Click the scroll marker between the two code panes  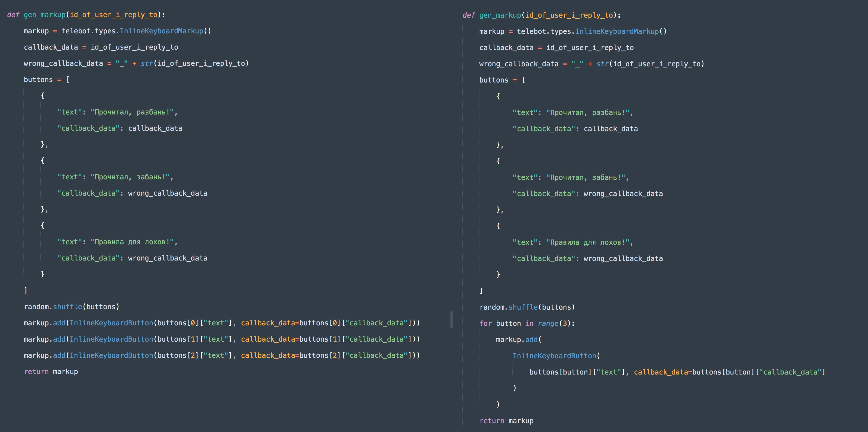tap(452, 320)
